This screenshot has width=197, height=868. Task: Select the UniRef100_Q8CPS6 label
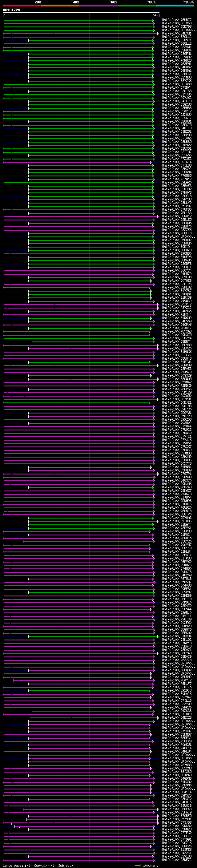point(177,390)
